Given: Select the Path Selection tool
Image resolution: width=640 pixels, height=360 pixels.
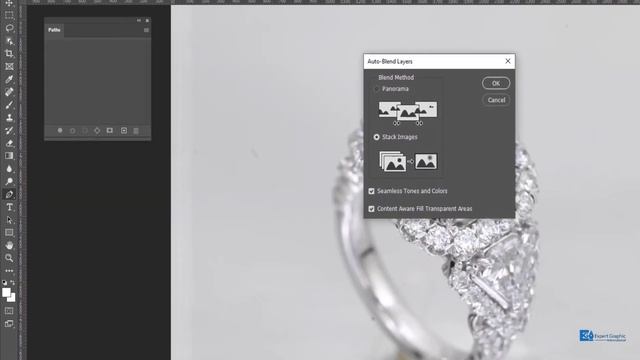Looking at the screenshot, I should point(9,220).
